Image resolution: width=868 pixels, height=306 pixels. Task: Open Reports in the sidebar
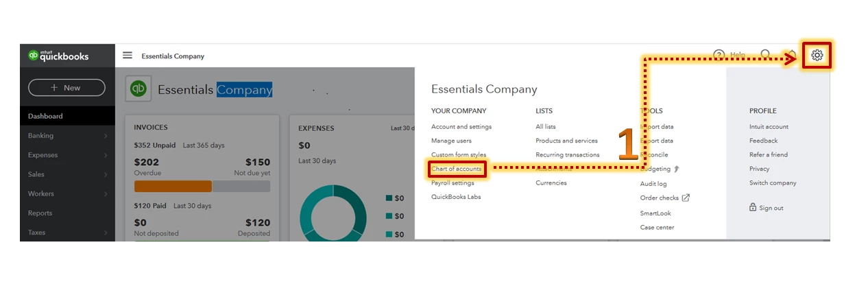(x=67, y=213)
